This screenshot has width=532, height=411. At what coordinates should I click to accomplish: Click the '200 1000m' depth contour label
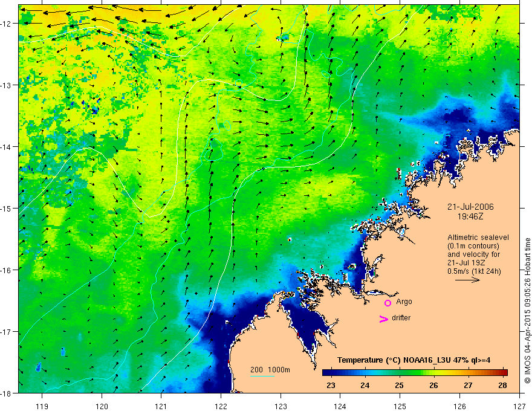[270, 370]
